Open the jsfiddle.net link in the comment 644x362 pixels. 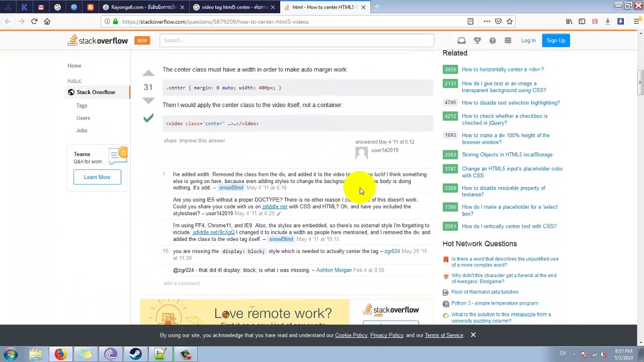click(275, 207)
